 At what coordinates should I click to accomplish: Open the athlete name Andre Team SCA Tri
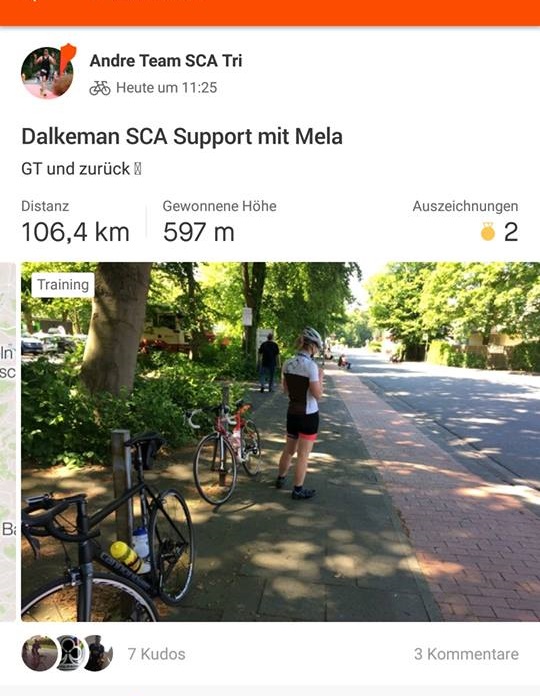(x=166, y=61)
